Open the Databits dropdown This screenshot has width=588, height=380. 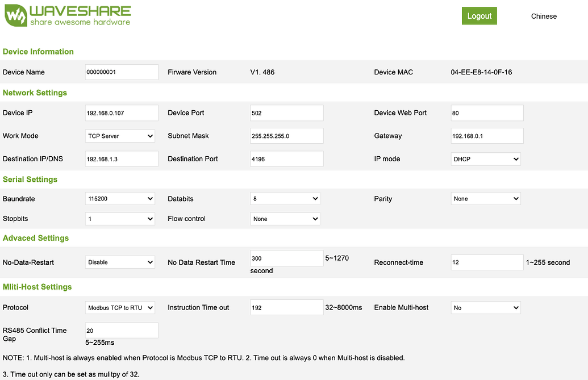[x=285, y=198]
